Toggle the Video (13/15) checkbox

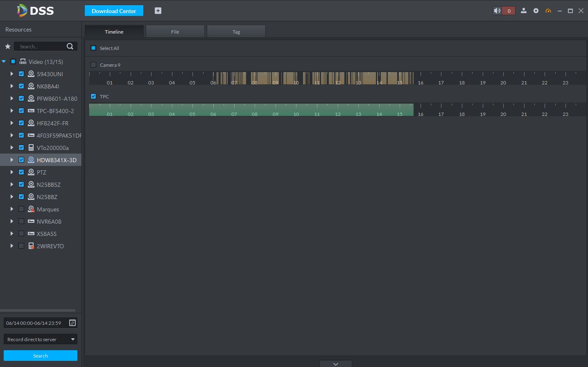click(13, 61)
